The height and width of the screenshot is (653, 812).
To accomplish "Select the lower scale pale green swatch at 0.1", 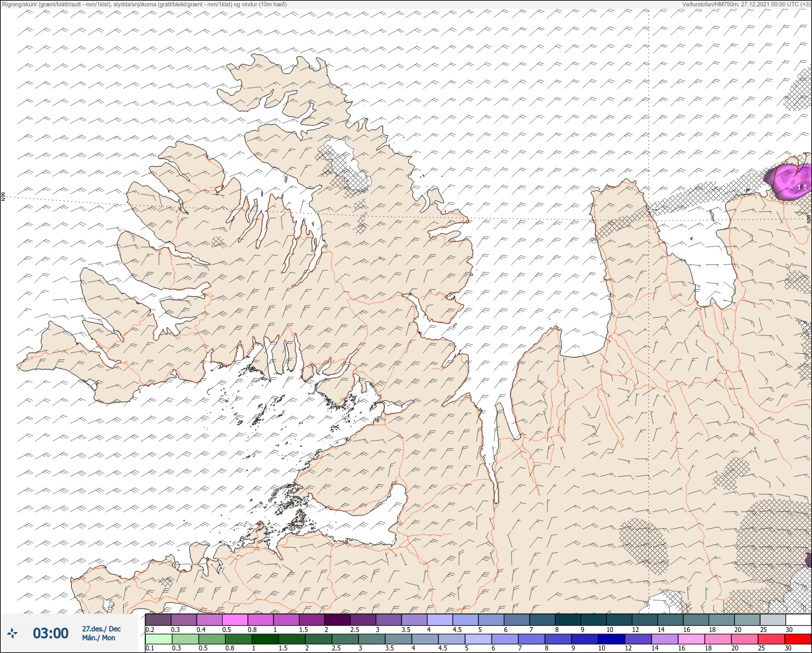I will coord(158,639).
